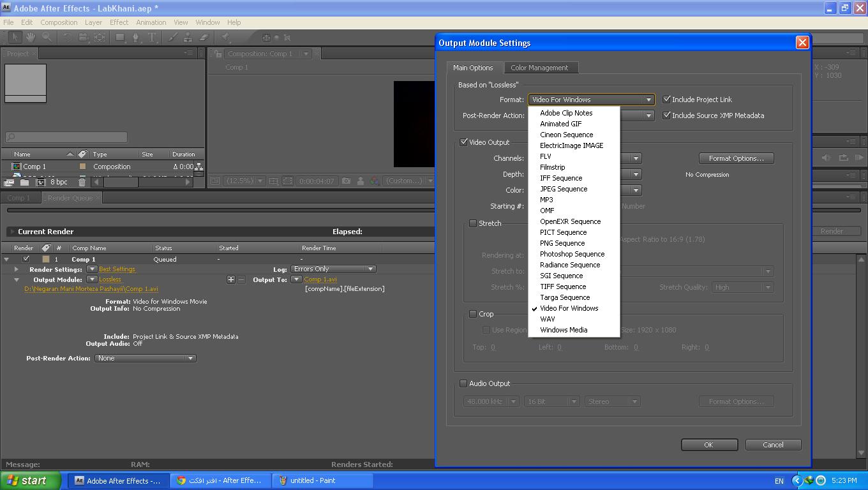Open the Composition menu

click(x=59, y=22)
